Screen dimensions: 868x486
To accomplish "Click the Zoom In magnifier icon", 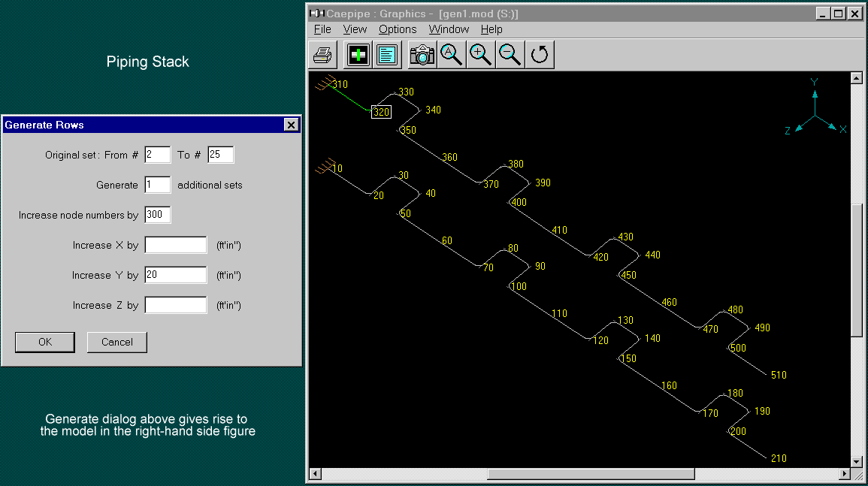I will [x=480, y=55].
